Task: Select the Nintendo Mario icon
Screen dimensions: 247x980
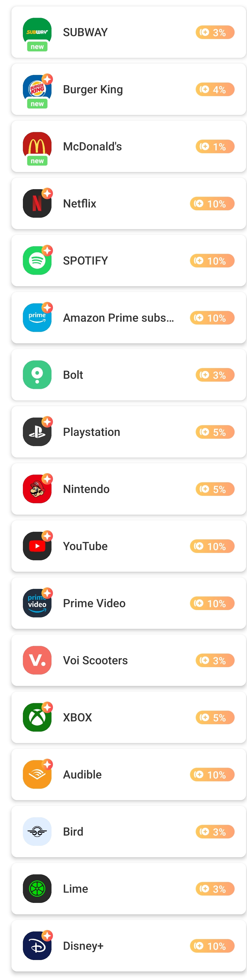Action: click(x=37, y=488)
